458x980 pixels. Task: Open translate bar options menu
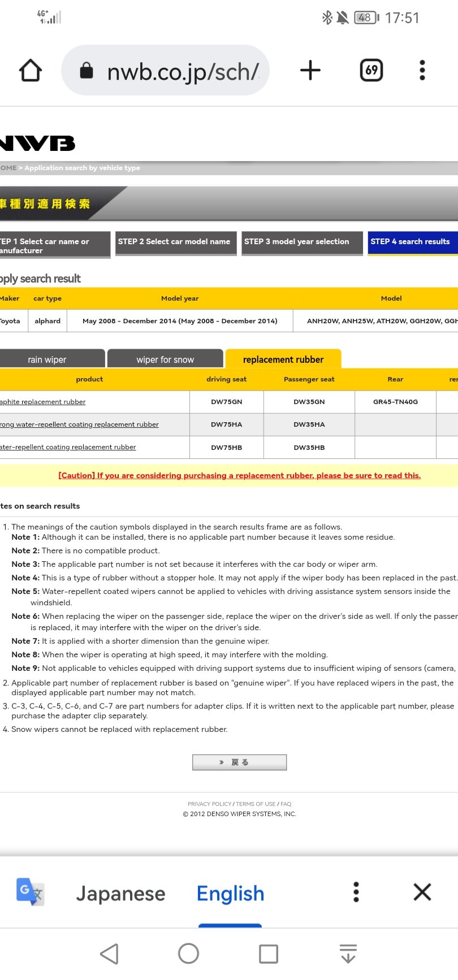356,892
